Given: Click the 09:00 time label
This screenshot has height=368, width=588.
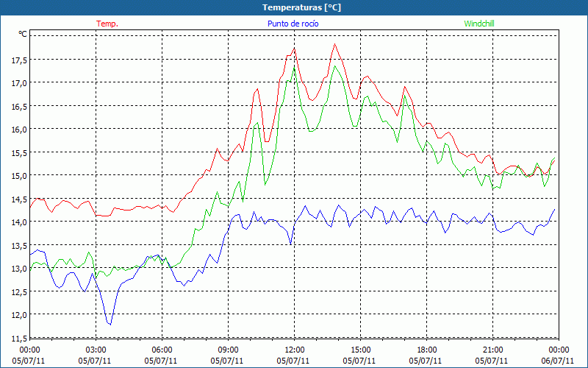Looking at the screenshot, I should point(228,350).
